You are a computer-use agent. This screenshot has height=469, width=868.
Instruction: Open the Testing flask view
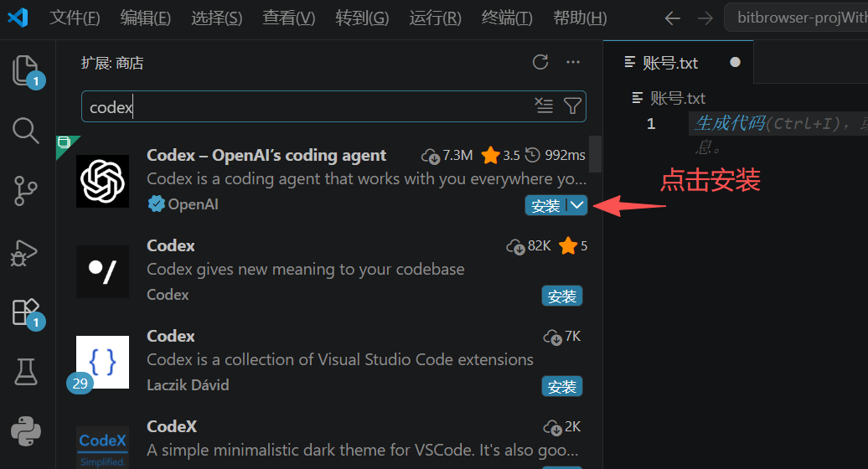point(25,371)
